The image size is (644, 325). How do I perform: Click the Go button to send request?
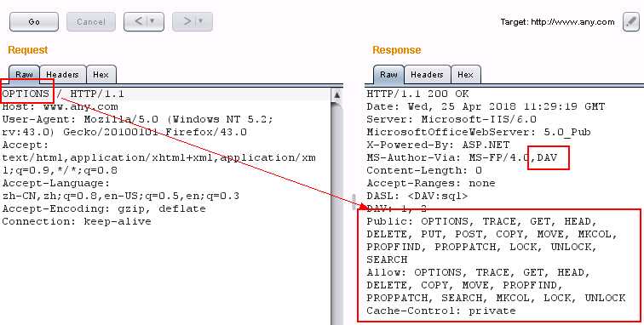point(34,22)
